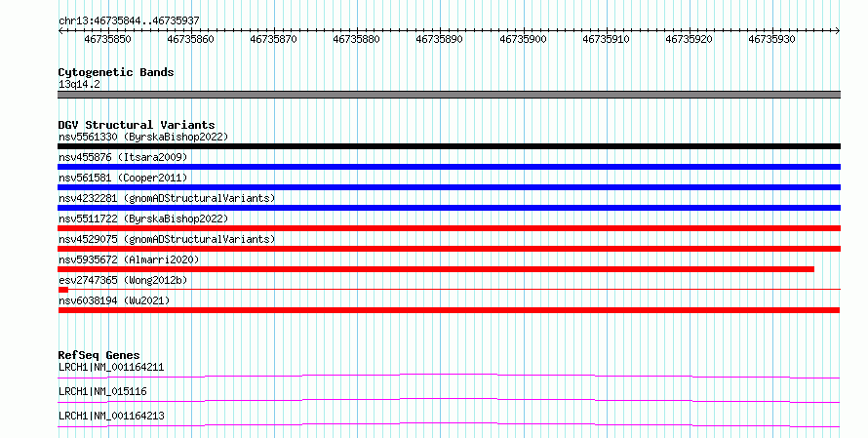Click the Cytogenetic Bands track heading

point(116,72)
